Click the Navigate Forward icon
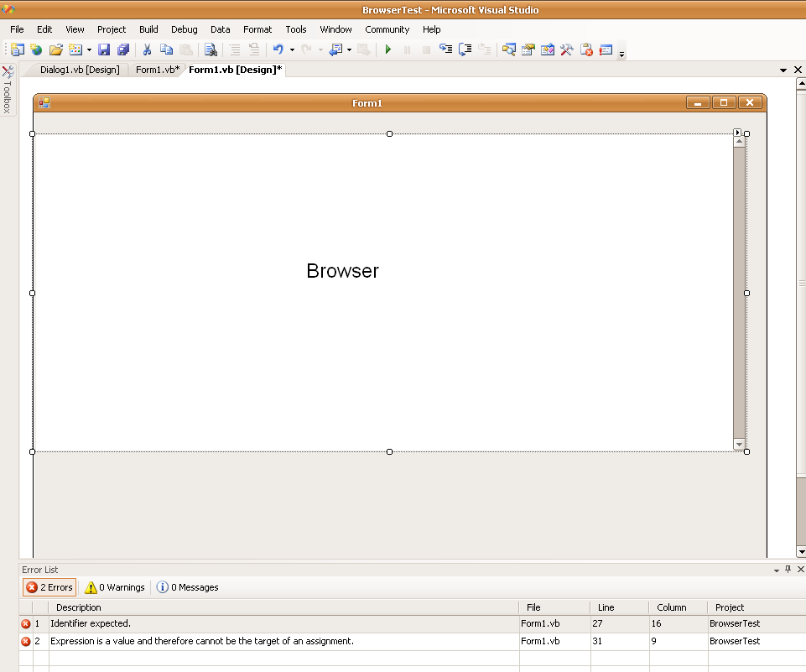 [x=363, y=49]
